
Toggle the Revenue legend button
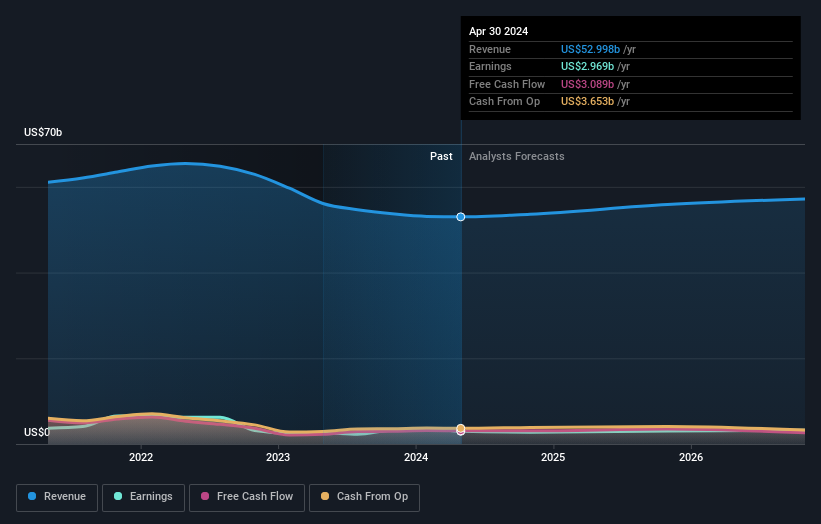[57, 497]
